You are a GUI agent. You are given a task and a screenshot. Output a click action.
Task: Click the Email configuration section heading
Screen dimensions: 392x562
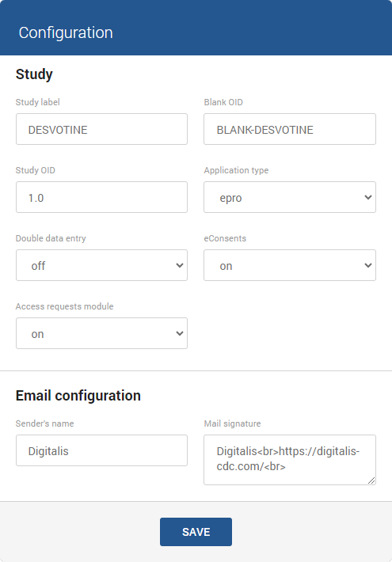pos(78,396)
